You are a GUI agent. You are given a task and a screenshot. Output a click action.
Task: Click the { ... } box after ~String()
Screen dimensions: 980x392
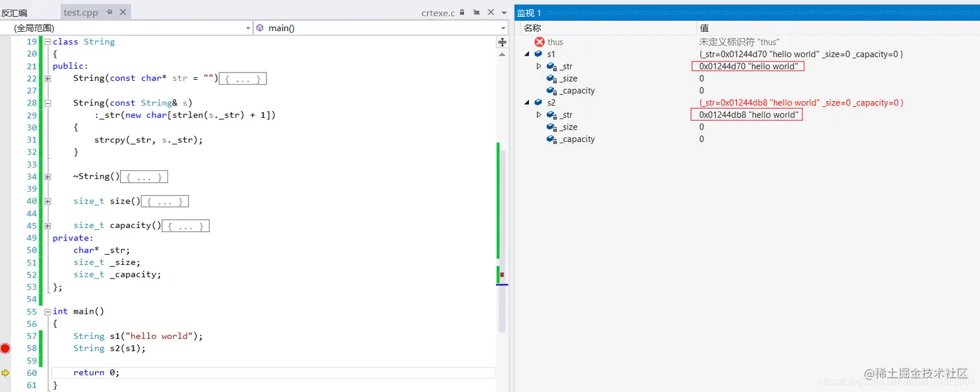144,176
